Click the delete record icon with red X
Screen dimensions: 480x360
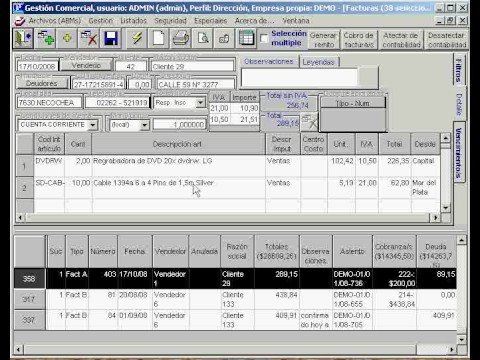point(89,38)
